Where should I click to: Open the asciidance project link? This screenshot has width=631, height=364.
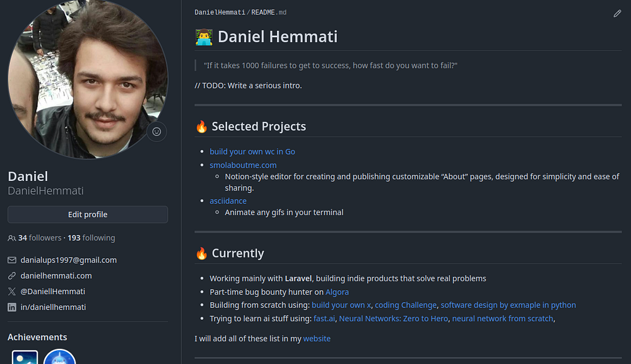coord(228,201)
